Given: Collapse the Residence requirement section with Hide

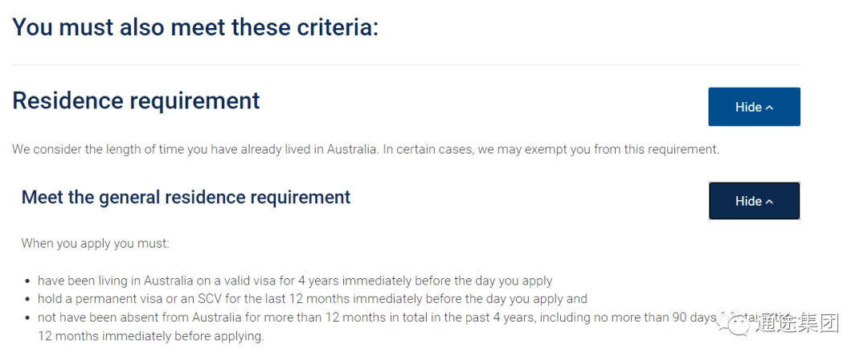Looking at the screenshot, I should pos(754,107).
